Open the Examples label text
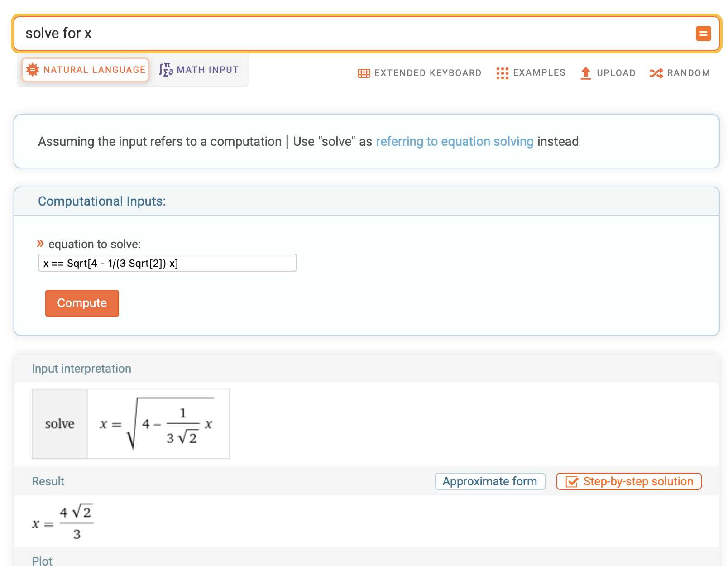This screenshot has width=728, height=566. 539,73
